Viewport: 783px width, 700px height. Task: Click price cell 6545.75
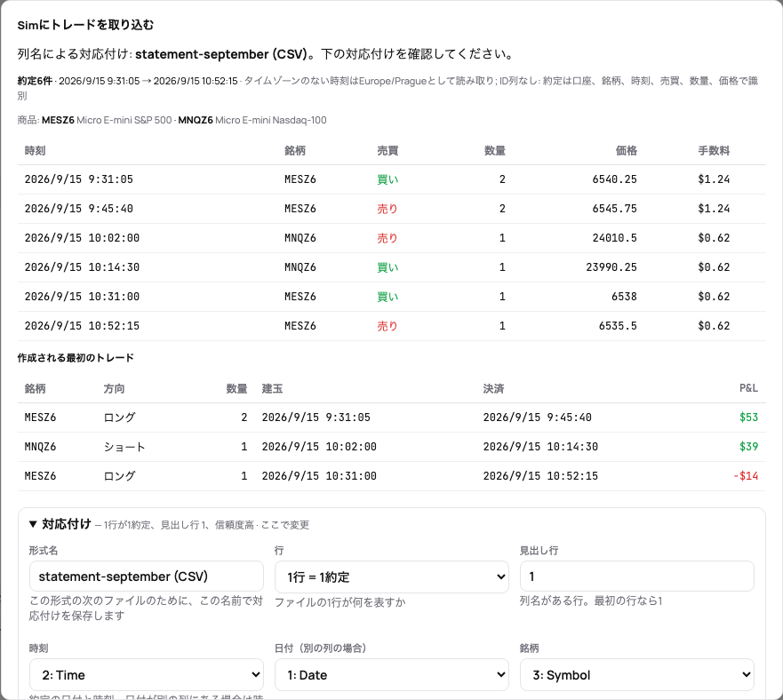coord(614,209)
